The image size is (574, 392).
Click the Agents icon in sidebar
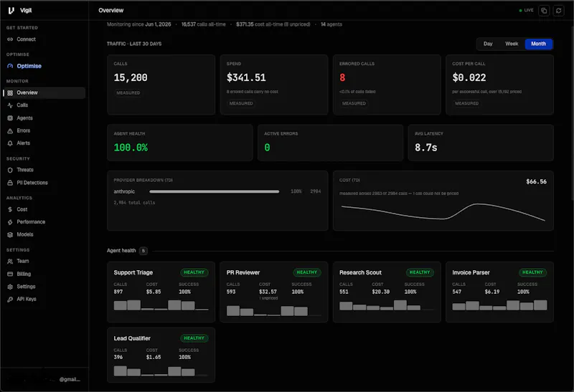tap(10, 118)
